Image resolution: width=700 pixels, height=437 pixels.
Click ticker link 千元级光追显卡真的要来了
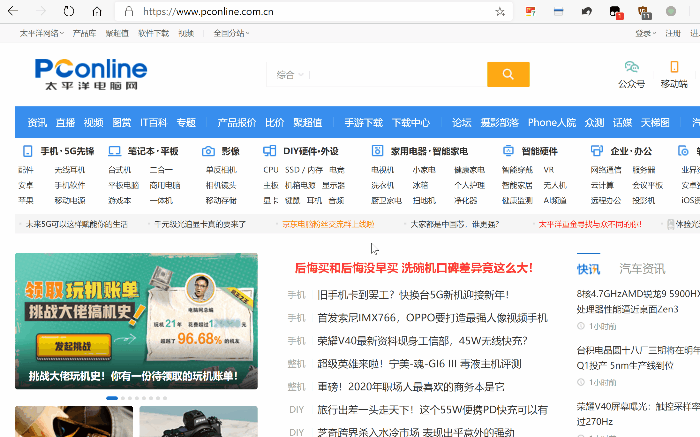click(x=200, y=224)
